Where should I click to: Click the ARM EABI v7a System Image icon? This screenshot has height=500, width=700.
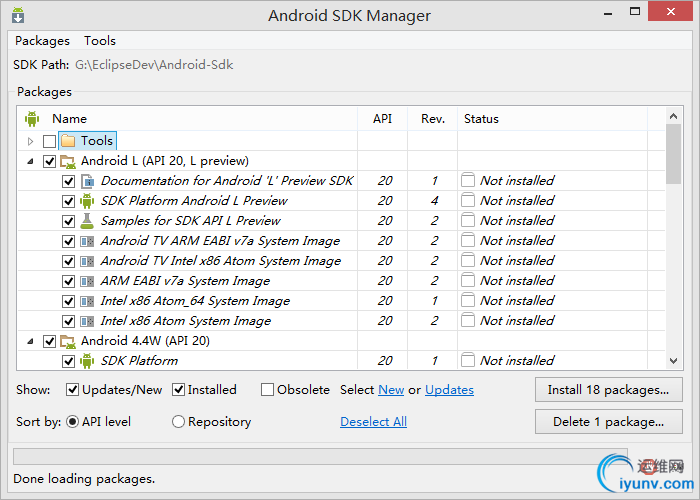coord(87,281)
